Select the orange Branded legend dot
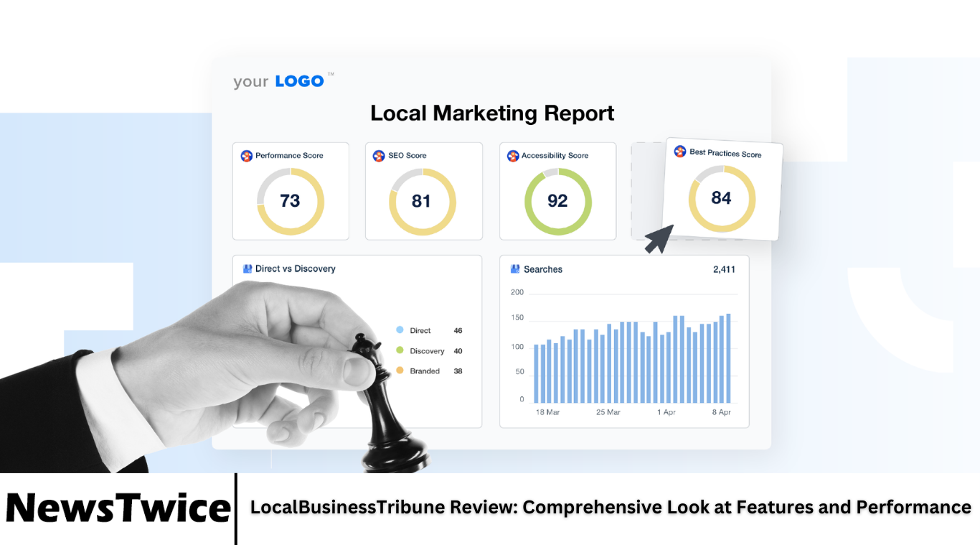Image resolution: width=980 pixels, height=545 pixels. tap(400, 371)
